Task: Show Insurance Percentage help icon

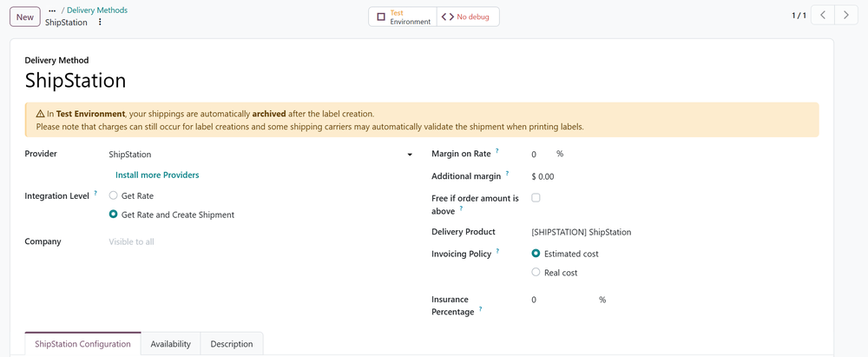Action: (480, 309)
